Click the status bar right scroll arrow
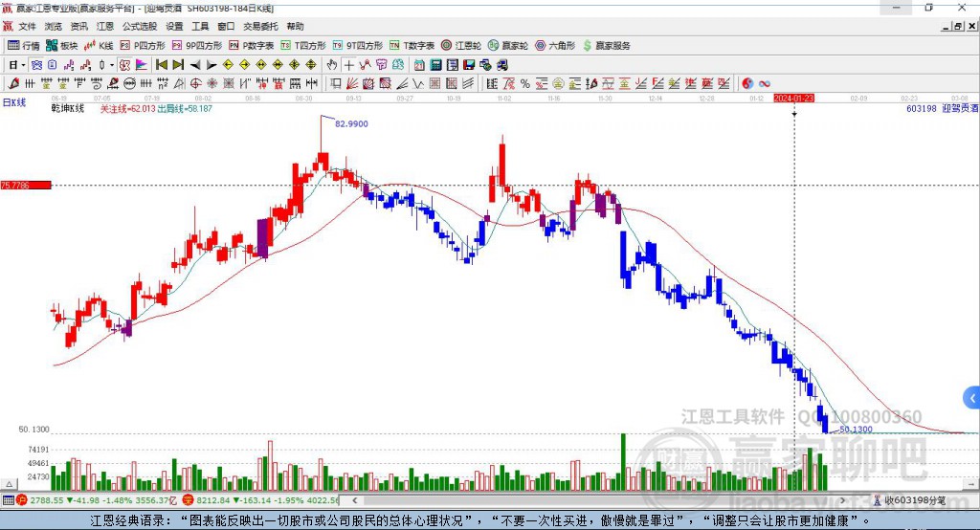The width and height of the screenshot is (980, 530). click(x=842, y=500)
